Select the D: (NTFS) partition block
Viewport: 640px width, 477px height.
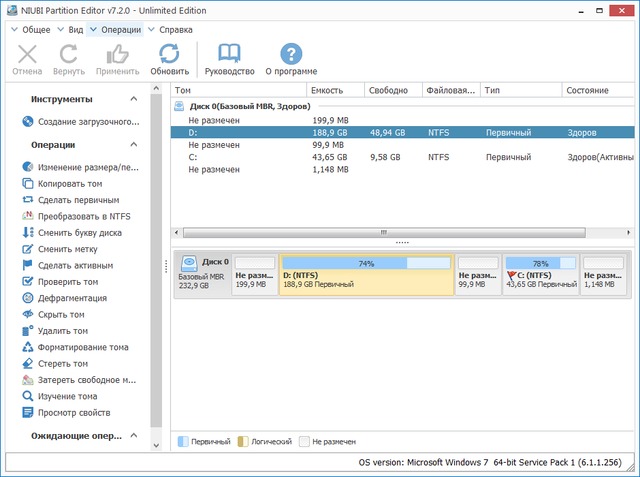click(366, 275)
